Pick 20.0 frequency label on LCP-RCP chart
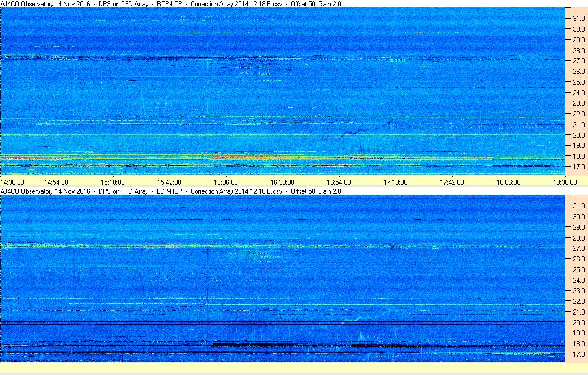588x375 pixels. (x=578, y=322)
